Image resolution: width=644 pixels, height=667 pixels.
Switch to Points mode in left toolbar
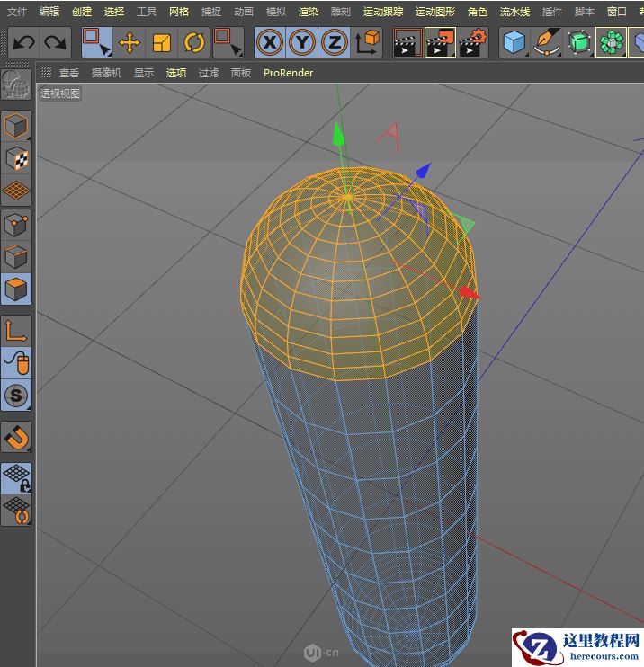click(x=16, y=224)
